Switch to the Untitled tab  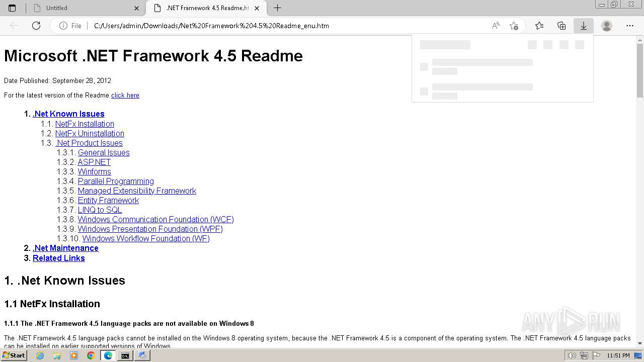(86, 8)
